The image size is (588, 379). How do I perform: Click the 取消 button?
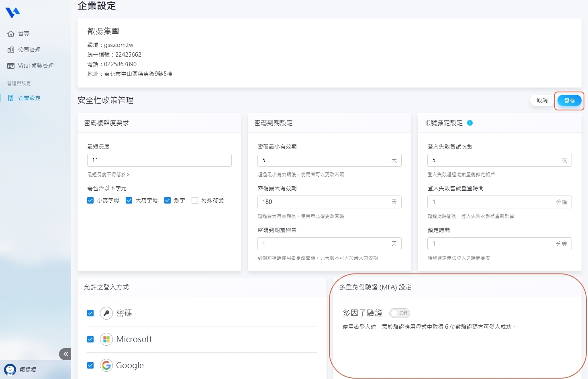point(542,100)
